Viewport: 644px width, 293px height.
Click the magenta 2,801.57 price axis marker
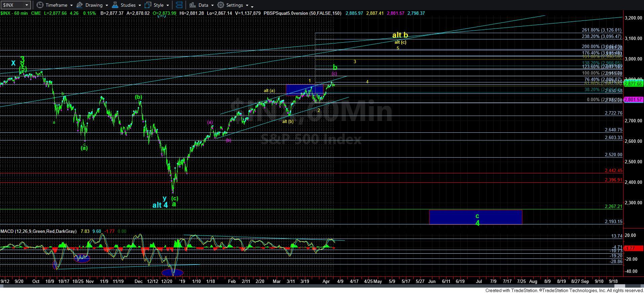(x=634, y=100)
